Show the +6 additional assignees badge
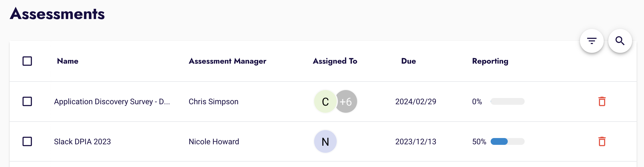Image resolution: width=644 pixels, height=167 pixels. click(x=346, y=101)
